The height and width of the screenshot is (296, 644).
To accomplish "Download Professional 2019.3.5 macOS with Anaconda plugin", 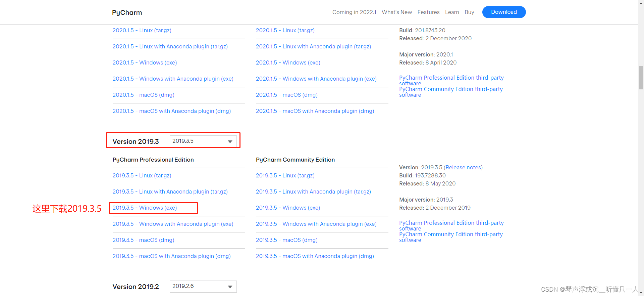I will (x=171, y=256).
